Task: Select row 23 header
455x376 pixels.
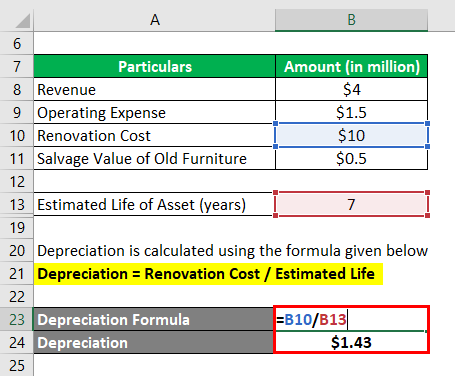Action: pyautogui.click(x=17, y=320)
